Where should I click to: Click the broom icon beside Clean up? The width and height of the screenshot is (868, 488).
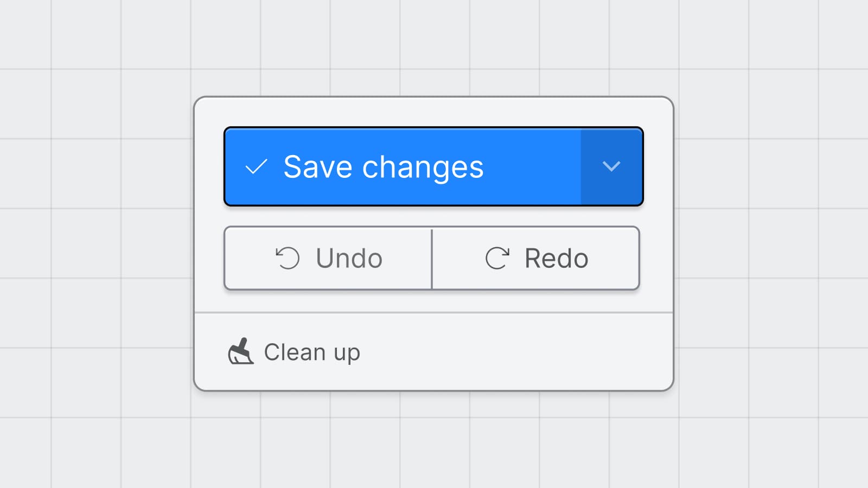240,352
